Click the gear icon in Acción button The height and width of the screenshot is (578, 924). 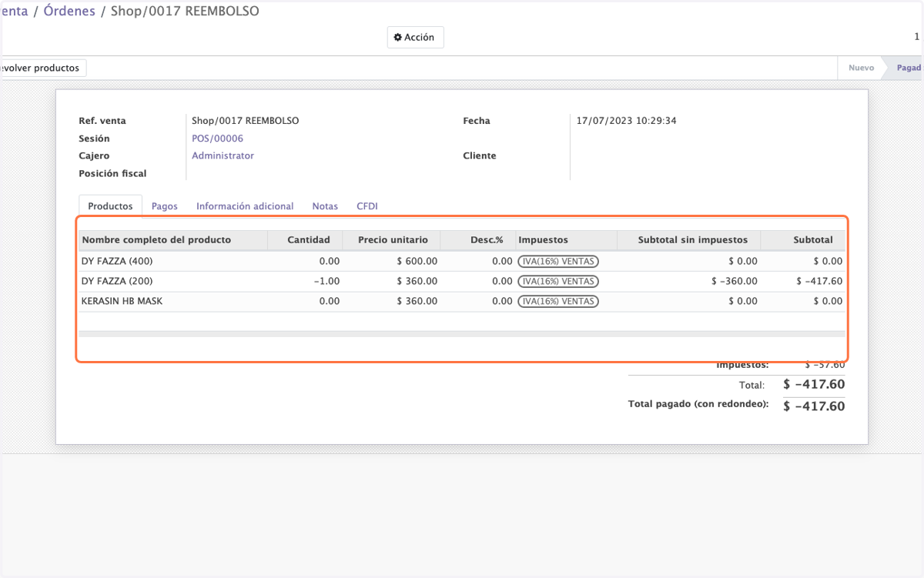pyautogui.click(x=398, y=37)
